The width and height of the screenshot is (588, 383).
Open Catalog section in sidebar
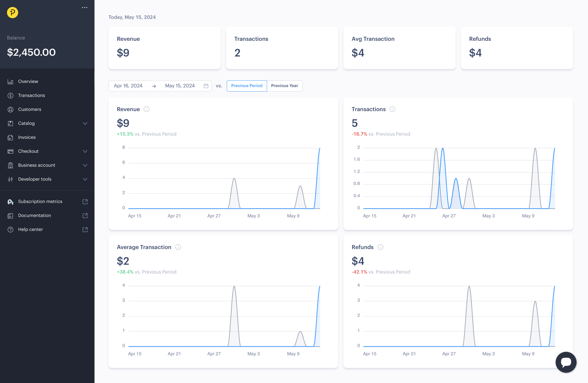tap(26, 123)
